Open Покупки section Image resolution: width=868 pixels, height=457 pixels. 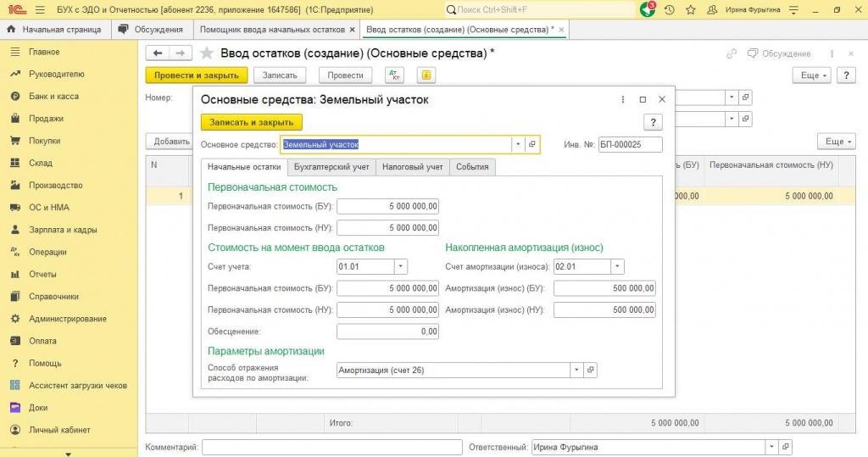pos(45,141)
